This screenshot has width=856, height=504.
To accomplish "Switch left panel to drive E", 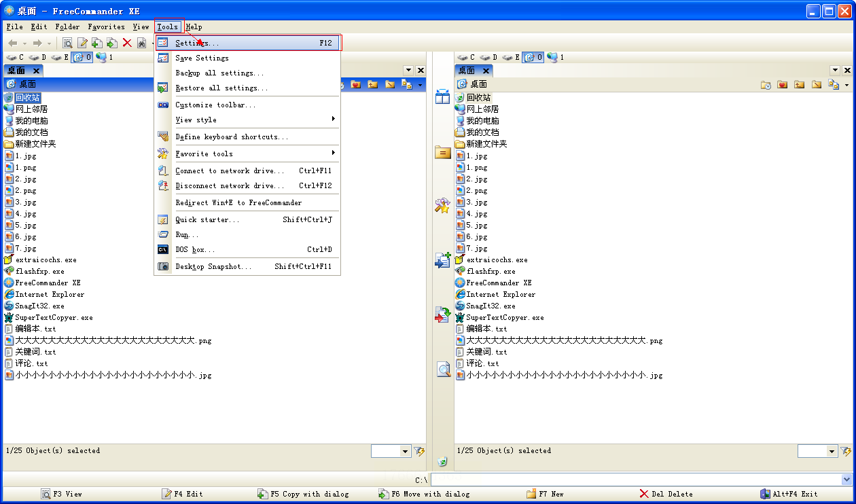I will tap(60, 58).
